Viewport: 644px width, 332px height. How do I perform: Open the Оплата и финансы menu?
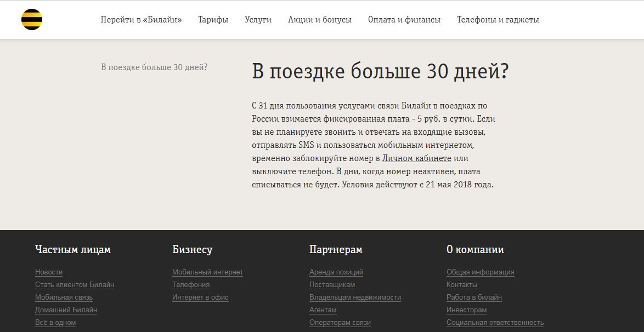404,20
